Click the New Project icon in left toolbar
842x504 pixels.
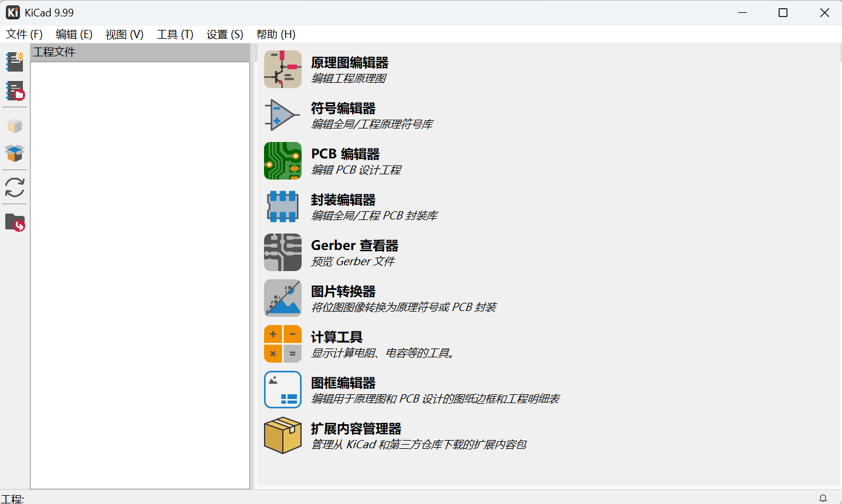(15, 62)
